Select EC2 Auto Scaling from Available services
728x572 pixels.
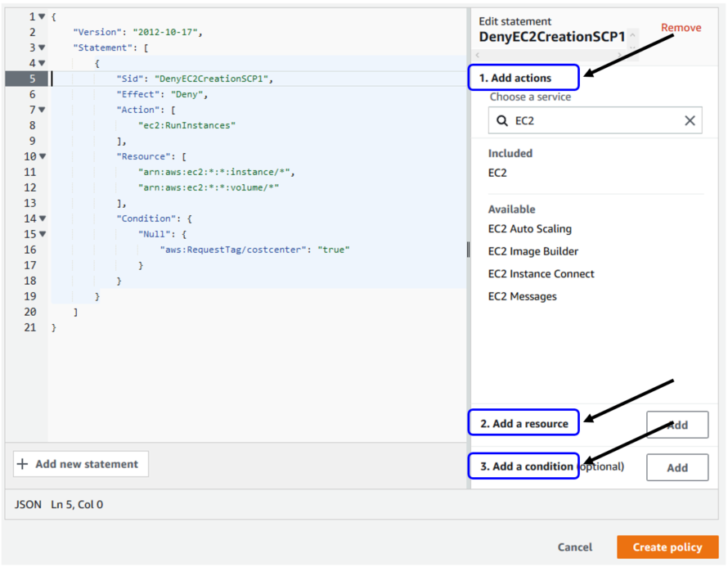click(x=522, y=228)
